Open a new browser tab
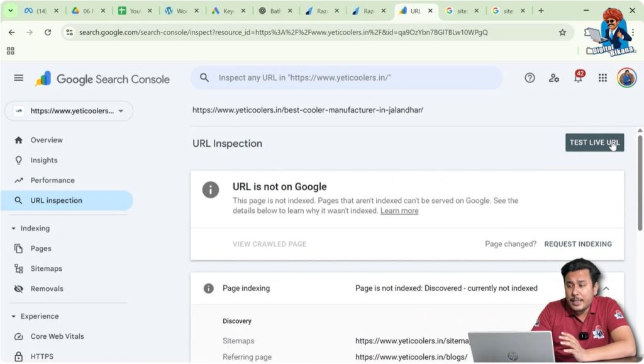Screen dimensions: 644x364 pos(541,11)
